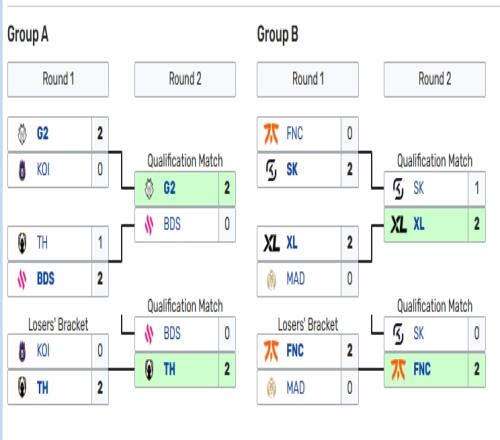Click FNC score cell in Group B Losers' Bracket

click(349, 351)
